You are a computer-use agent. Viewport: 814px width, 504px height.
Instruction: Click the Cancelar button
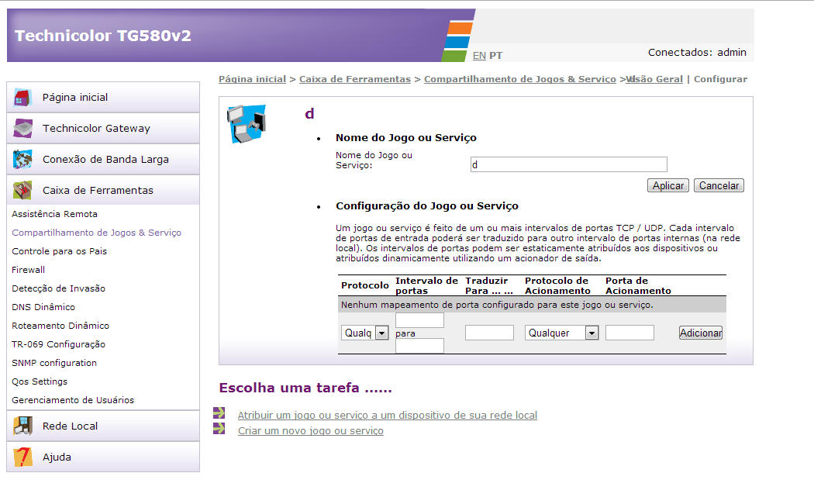point(719,185)
